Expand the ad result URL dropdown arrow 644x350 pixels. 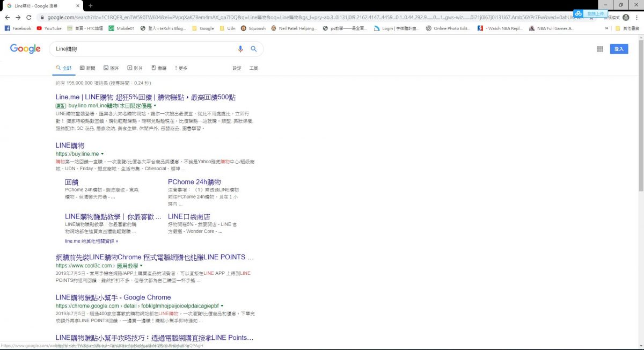156,106
